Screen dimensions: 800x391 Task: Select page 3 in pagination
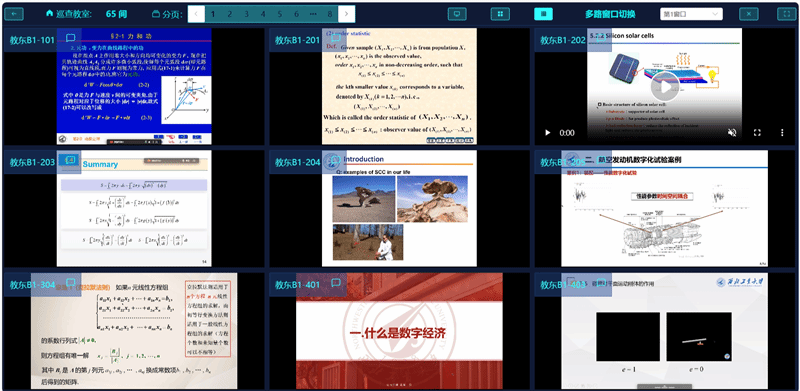246,14
